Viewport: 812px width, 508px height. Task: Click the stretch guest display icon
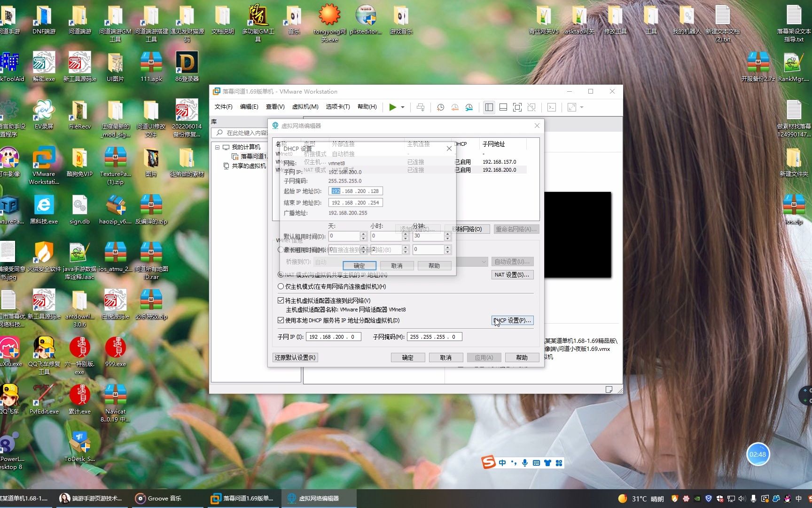pyautogui.click(x=572, y=107)
